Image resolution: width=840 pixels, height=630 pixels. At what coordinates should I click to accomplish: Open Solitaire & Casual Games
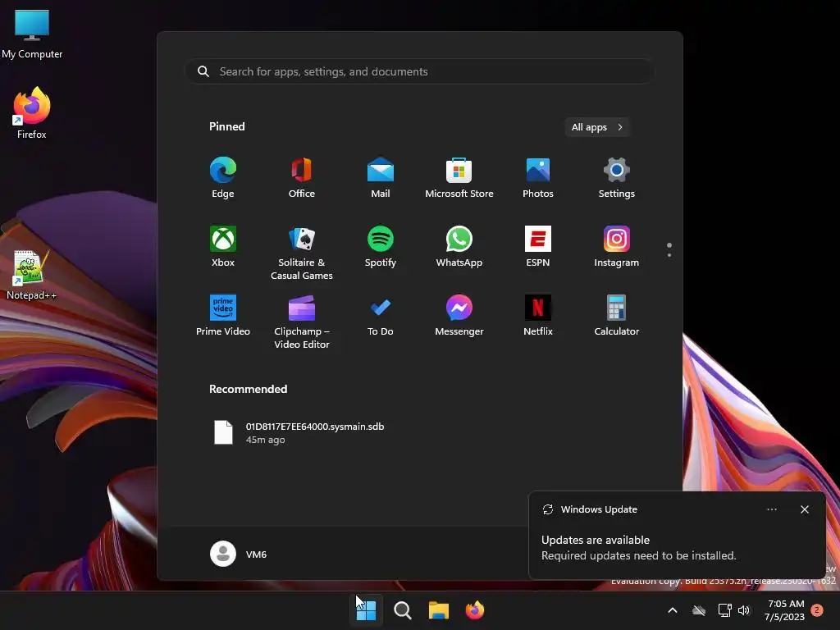302,253
